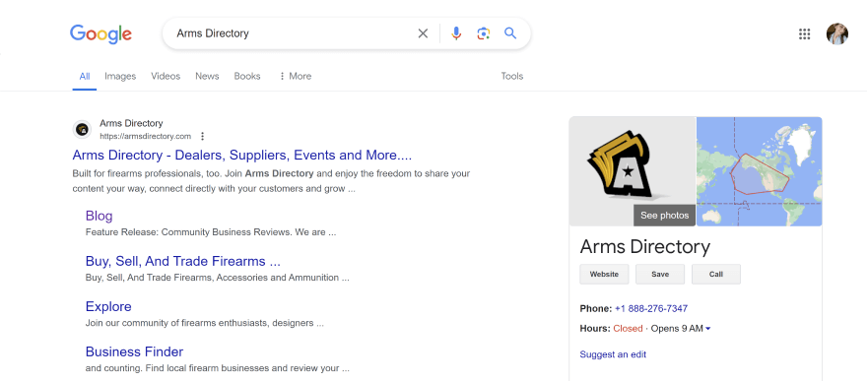Open the Explore sitelink
This screenshot has width=868, height=382.
pyautogui.click(x=108, y=306)
